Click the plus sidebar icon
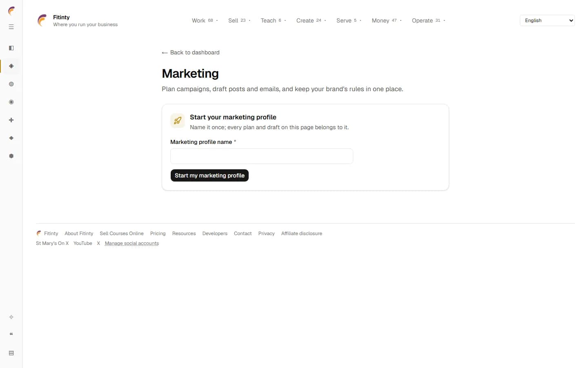 pos(11,120)
